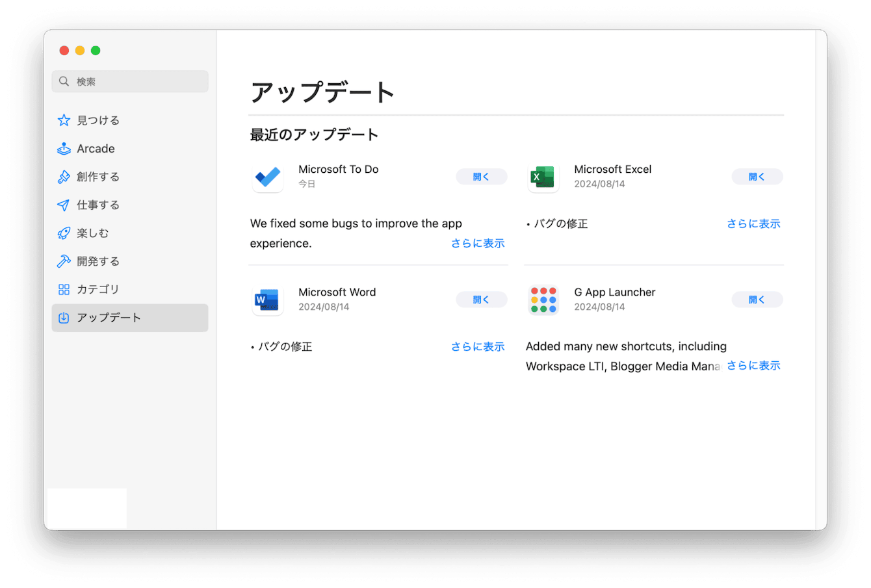
Task: Click the joystick icon beside Arcade
Action: [64, 149]
